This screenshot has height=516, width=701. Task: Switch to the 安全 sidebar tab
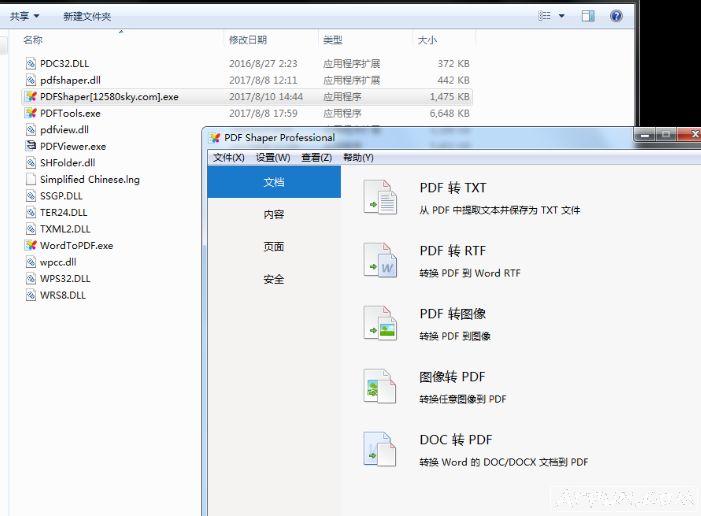[x=274, y=279]
